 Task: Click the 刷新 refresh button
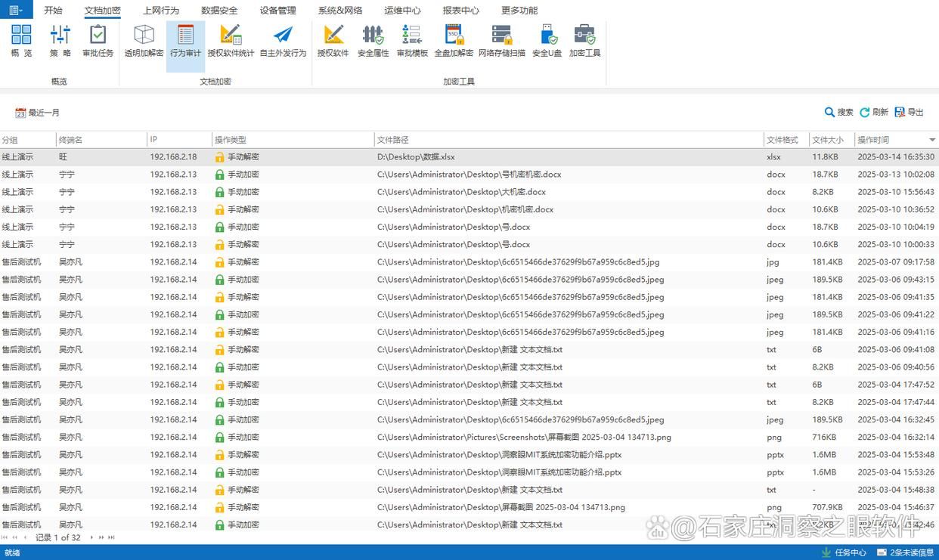pyautogui.click(x=874, y=112)
